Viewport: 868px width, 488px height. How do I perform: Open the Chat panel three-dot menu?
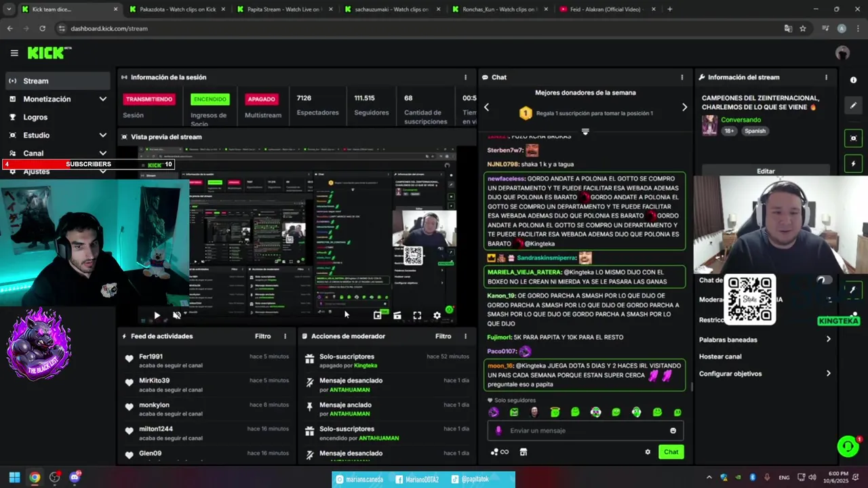682,77
